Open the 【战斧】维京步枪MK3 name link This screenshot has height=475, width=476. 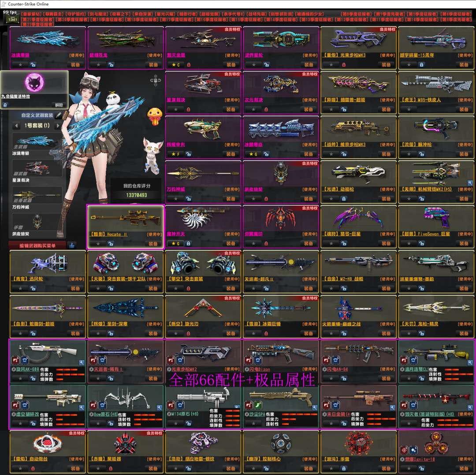coord(344,145)
